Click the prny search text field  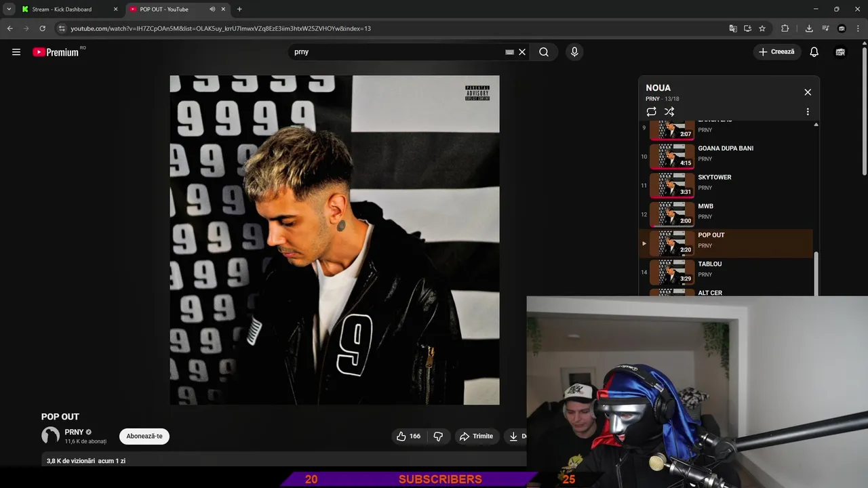(397, 52)
